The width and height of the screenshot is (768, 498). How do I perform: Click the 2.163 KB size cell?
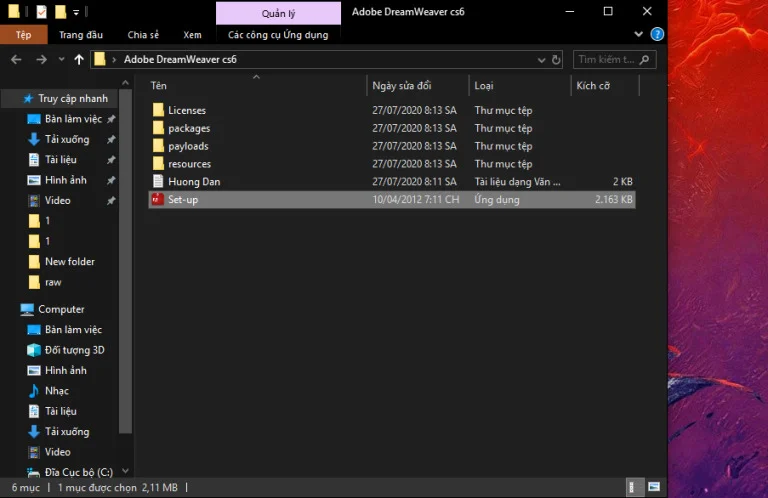tap(614, 200)
